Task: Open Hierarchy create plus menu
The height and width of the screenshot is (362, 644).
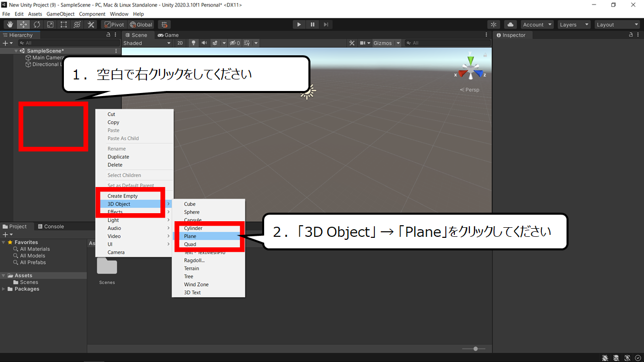Action: pyautogui.click(x=7, y=43)
